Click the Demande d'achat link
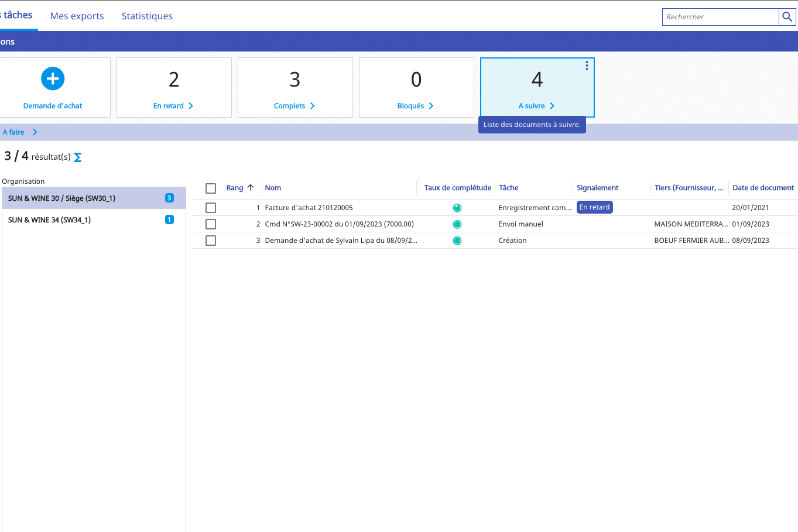The height and width of the screenshot is (532, 798). pos(53,106)
